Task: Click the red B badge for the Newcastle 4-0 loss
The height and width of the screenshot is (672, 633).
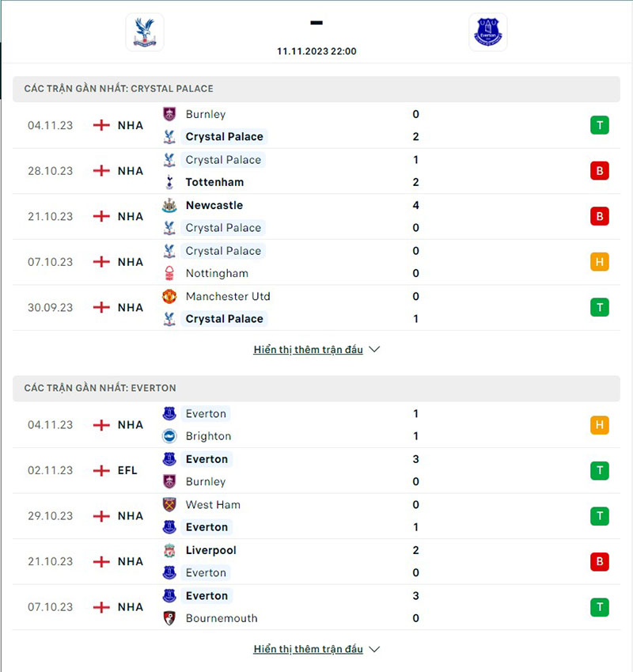Action: [x=599, y=216]
